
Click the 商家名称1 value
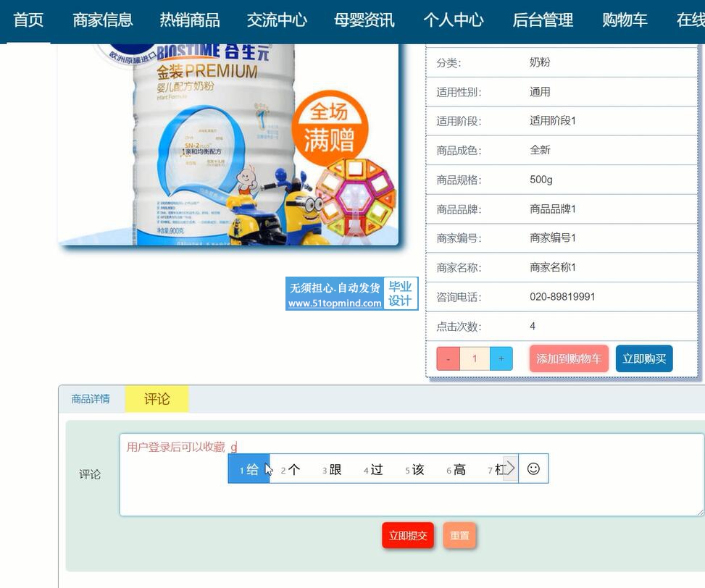coord(553,267)
